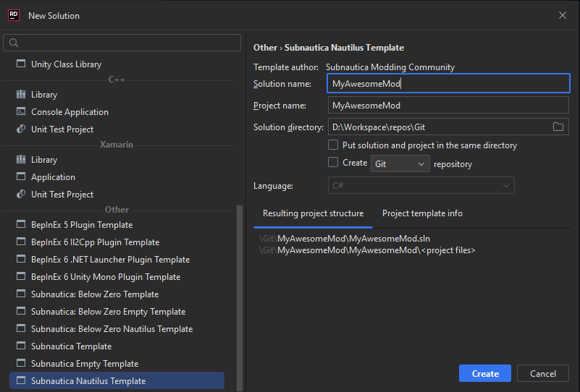Switch to the Resulting project structure tab
This screenshot has width=580, height=392.
[x=313, y=213]
